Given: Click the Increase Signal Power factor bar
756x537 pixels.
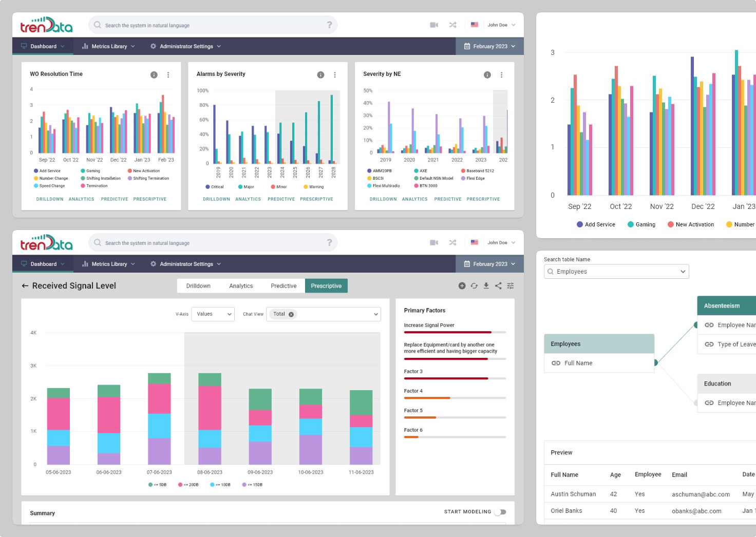Looking at the screenshot, I should (455, 332).
